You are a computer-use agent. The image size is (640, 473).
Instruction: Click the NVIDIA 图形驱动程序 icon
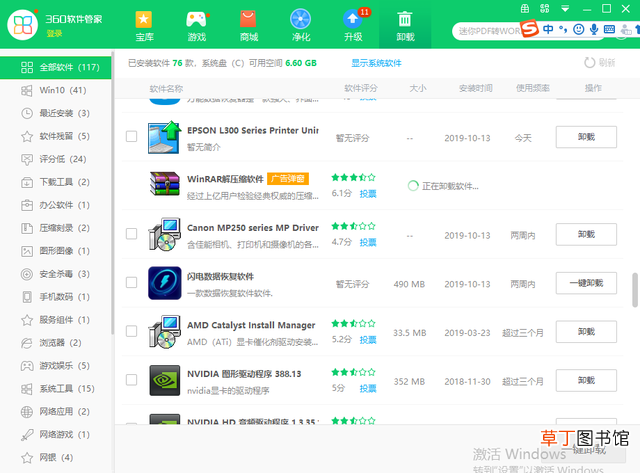(x=164, y=380)
